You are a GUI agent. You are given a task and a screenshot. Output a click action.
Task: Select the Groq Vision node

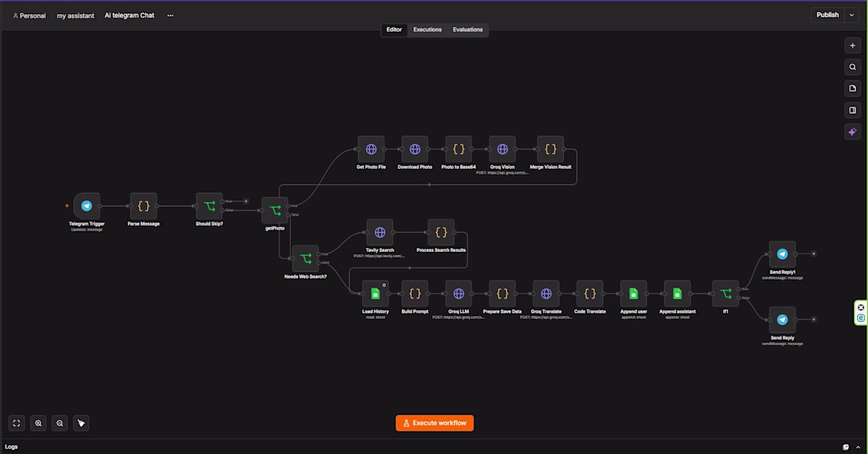[x=502, y=149]
